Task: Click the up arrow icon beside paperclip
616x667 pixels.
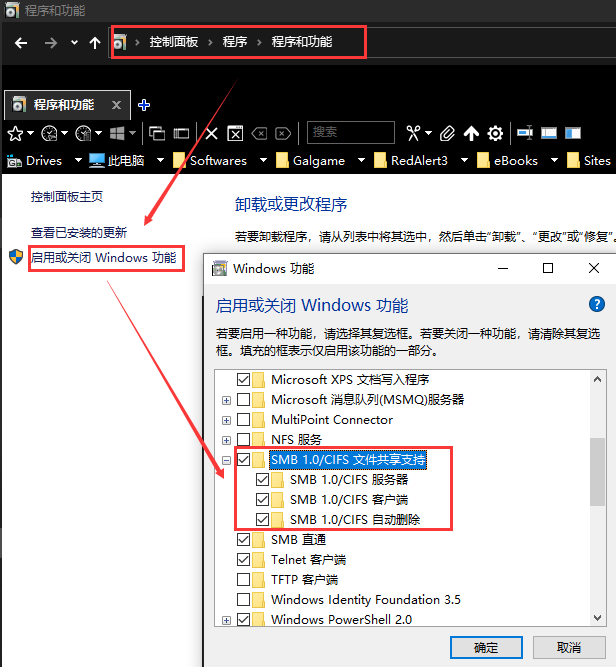Action: tap(471, 134)
